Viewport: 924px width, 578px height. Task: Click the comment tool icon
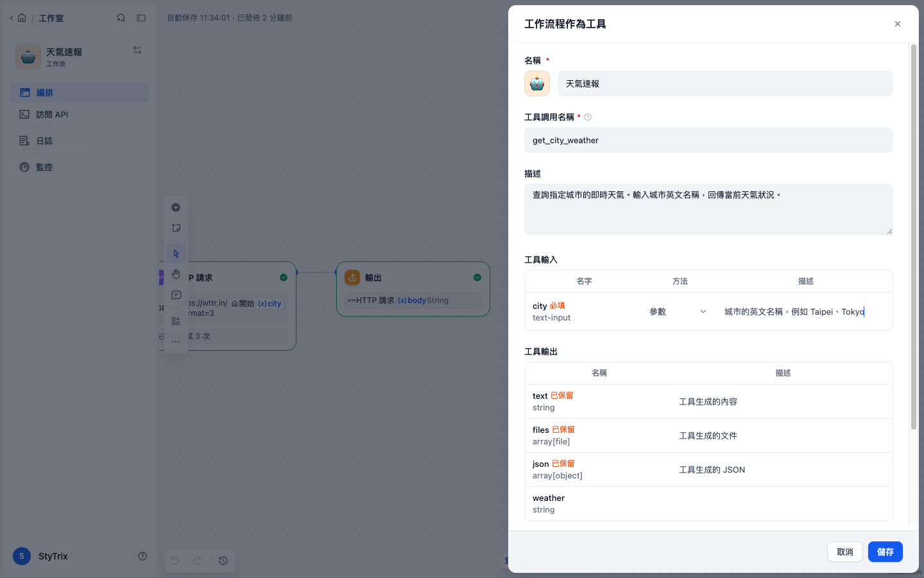pos(176,295)
